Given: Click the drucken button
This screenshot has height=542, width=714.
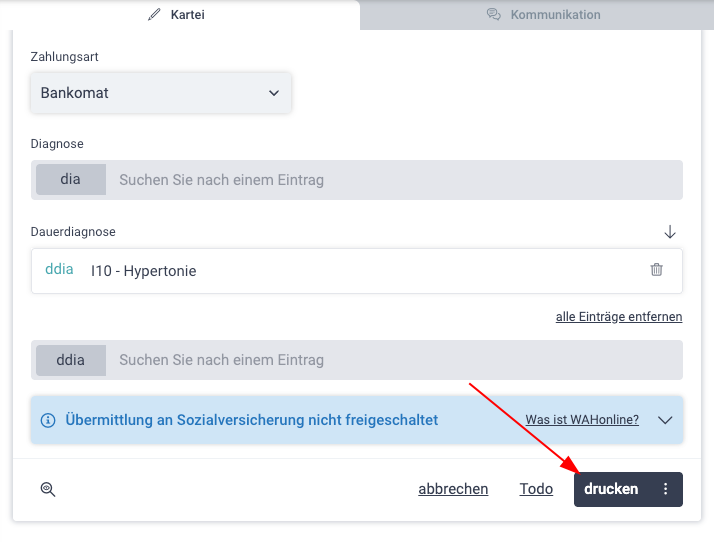Looking at the screenshot, I should pyautogui.click(x=611, y=489).
